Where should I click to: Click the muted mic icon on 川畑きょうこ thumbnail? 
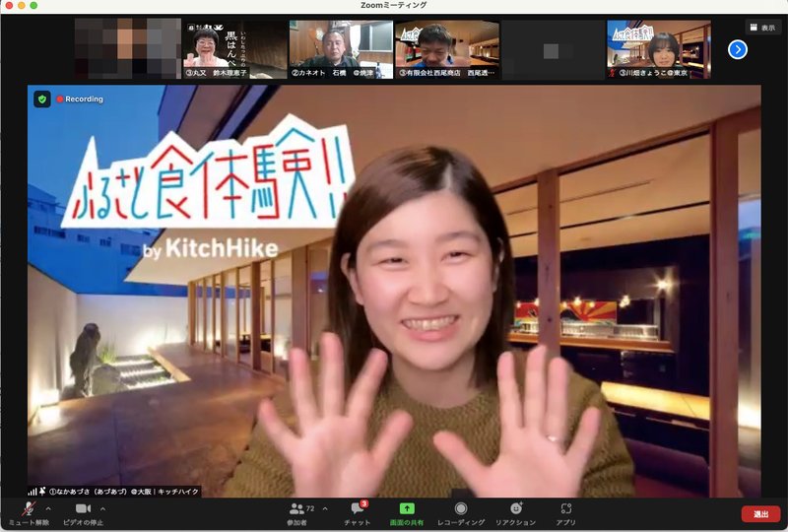click(x=612, y=73)
